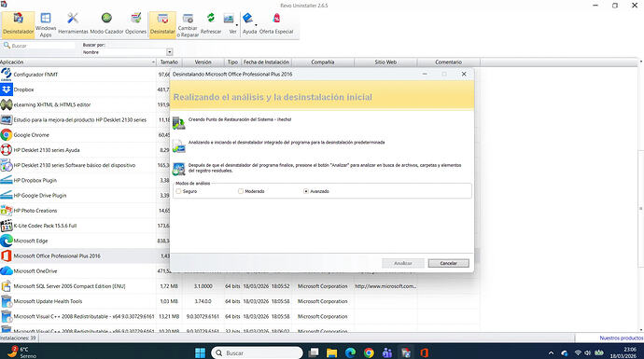Open the Desinstalador toolbar section
The height and width of the screenshot is (359, 644).
click(x=18, y=24)
